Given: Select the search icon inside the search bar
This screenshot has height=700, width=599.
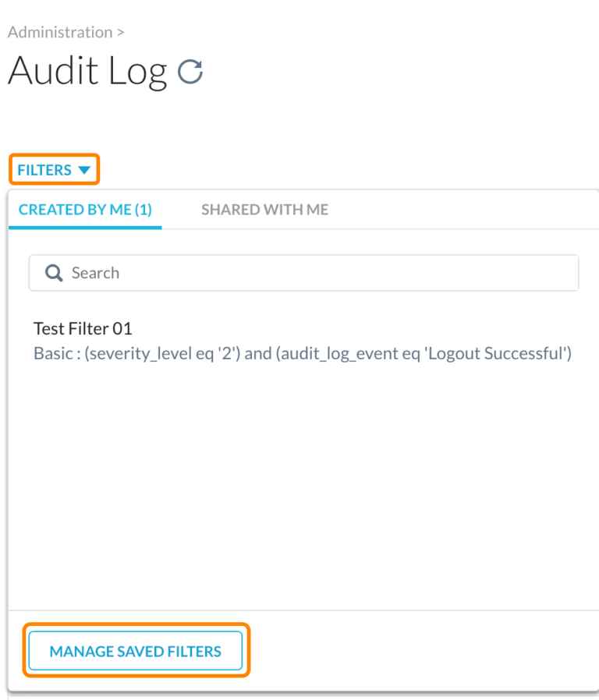Looking at the screenshot, I should tap(53, 273).
